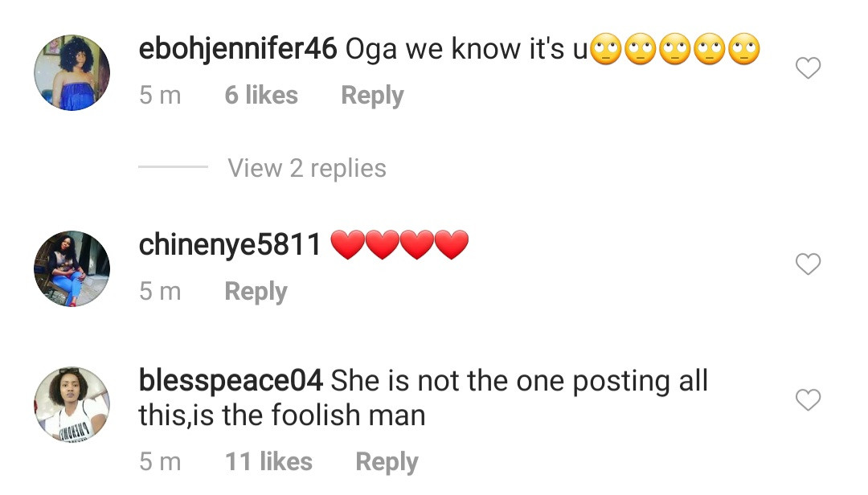
Task: Reply to chinenye5811's comment
Action: coord(256,292)
